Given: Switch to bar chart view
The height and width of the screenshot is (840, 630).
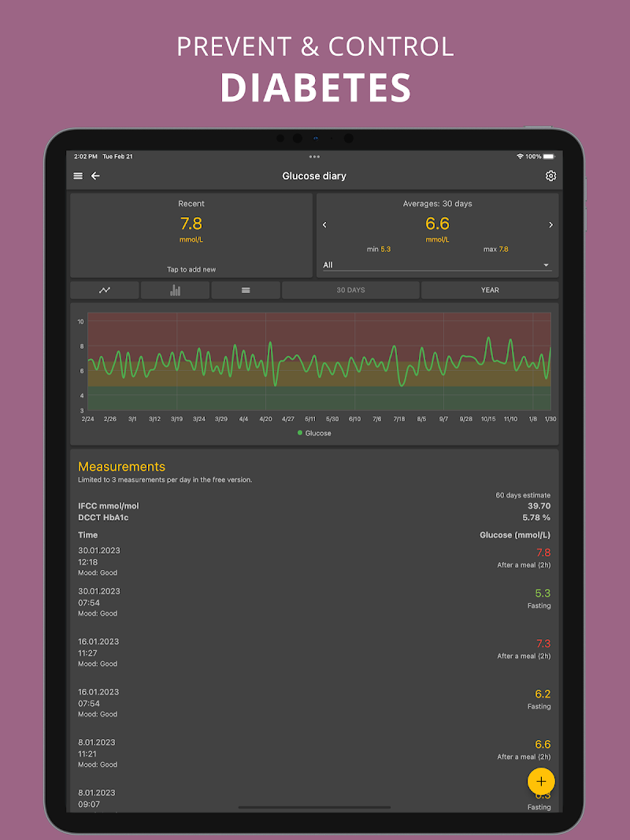Looking at the screenshot, I should point(175,290).
